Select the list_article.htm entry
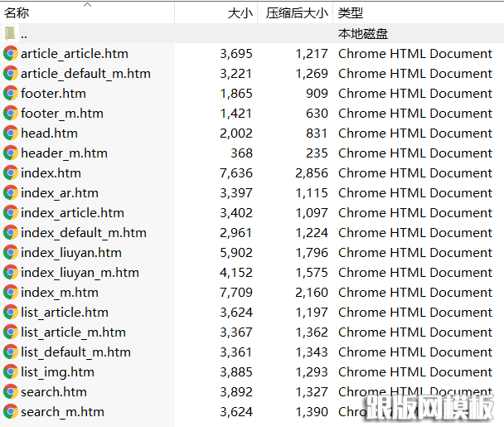This screenshot has width=504, height=427. (64, 312)
